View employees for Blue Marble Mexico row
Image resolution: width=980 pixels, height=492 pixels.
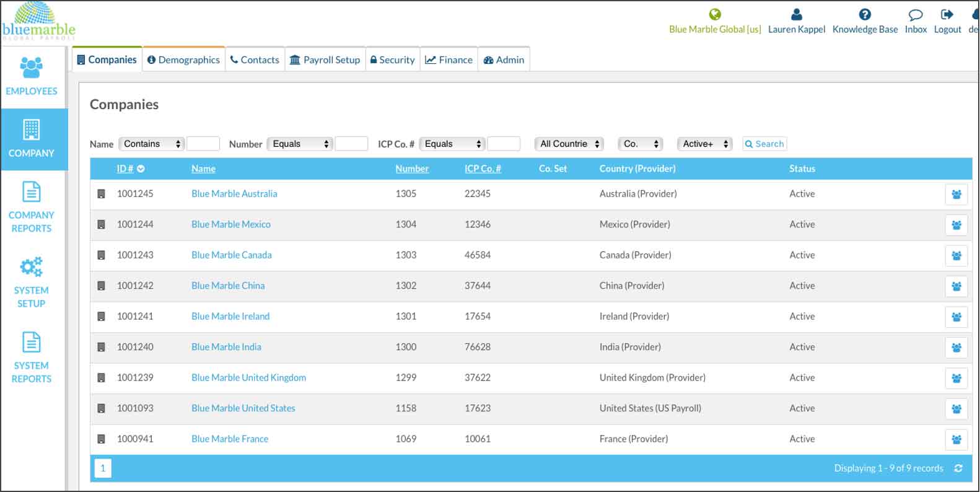pyautogui.click(x=956, y=225)
